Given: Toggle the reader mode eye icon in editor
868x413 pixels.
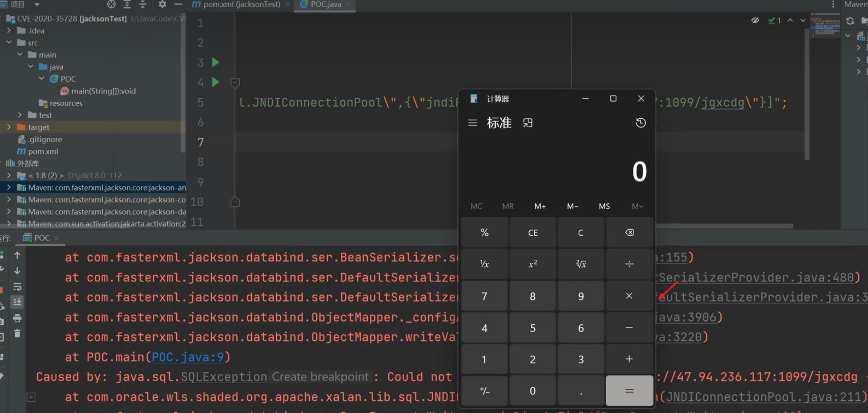Looking at the screenshot, I should click(x=755, y=20).
